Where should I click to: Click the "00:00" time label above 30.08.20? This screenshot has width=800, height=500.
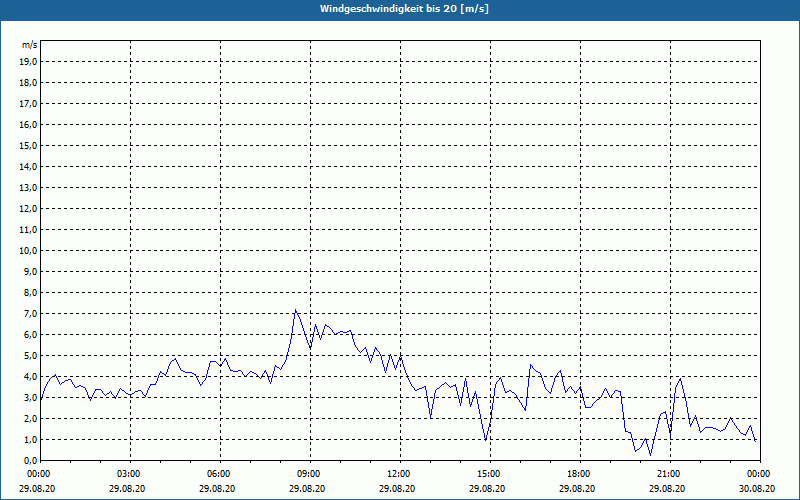coord(760,474)
